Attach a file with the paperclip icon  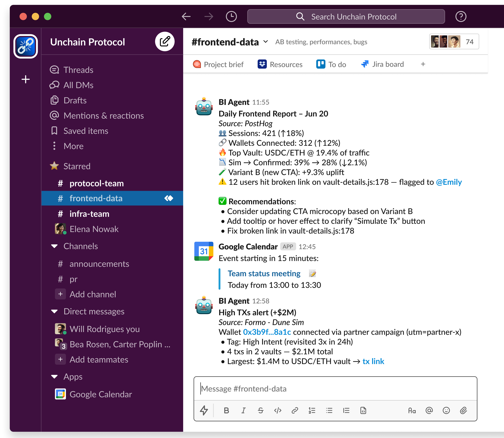pos(463,410)
